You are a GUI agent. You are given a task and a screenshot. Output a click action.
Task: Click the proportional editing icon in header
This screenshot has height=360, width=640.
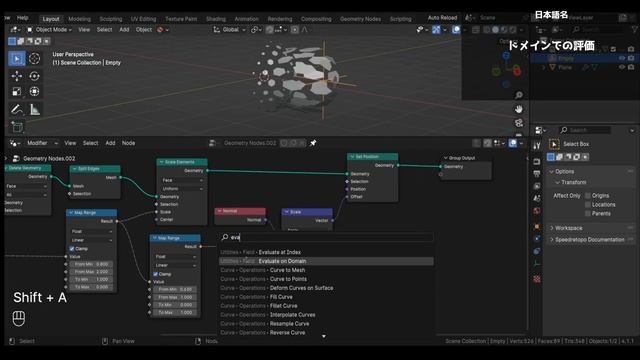tap(295, 30)
